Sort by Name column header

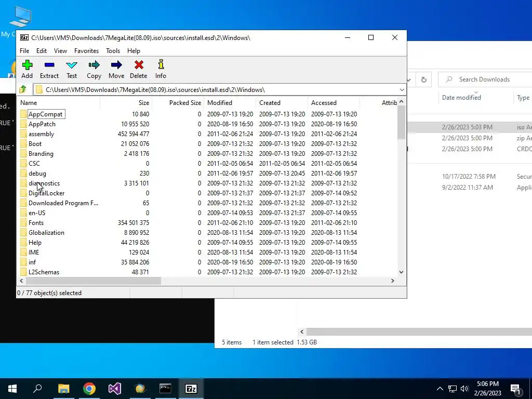(x=58, y=103)
